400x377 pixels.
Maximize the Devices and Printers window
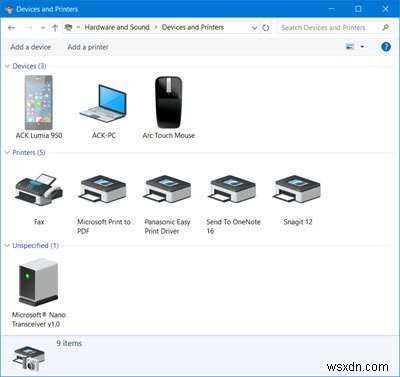(x=358, y=9)
